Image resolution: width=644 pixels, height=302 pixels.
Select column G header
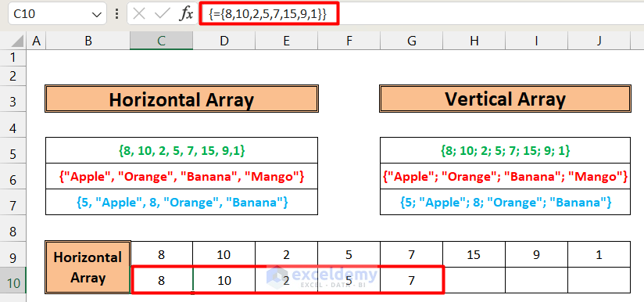[412, 41]
